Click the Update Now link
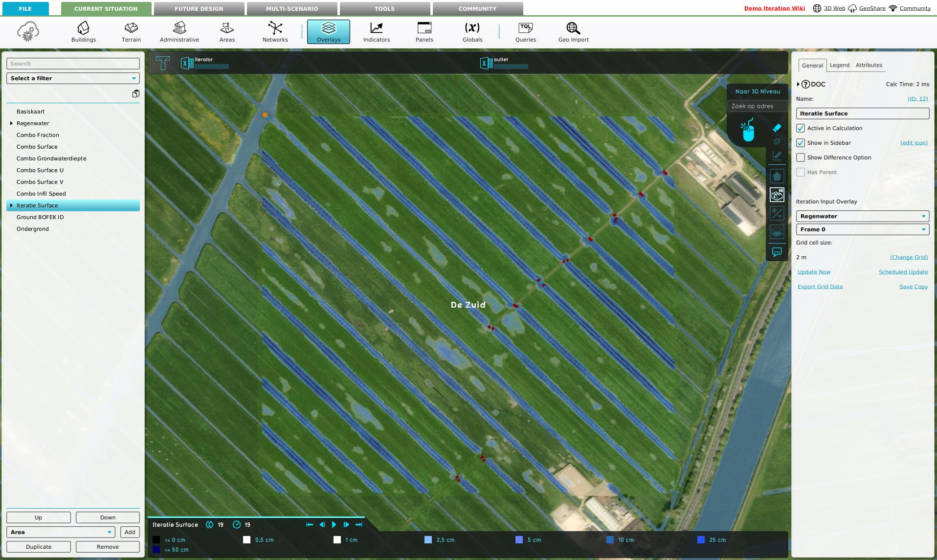 pos(814,272)
